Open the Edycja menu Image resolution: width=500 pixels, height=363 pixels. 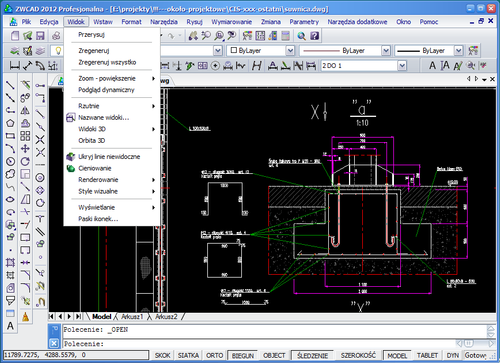coord(49,22)
